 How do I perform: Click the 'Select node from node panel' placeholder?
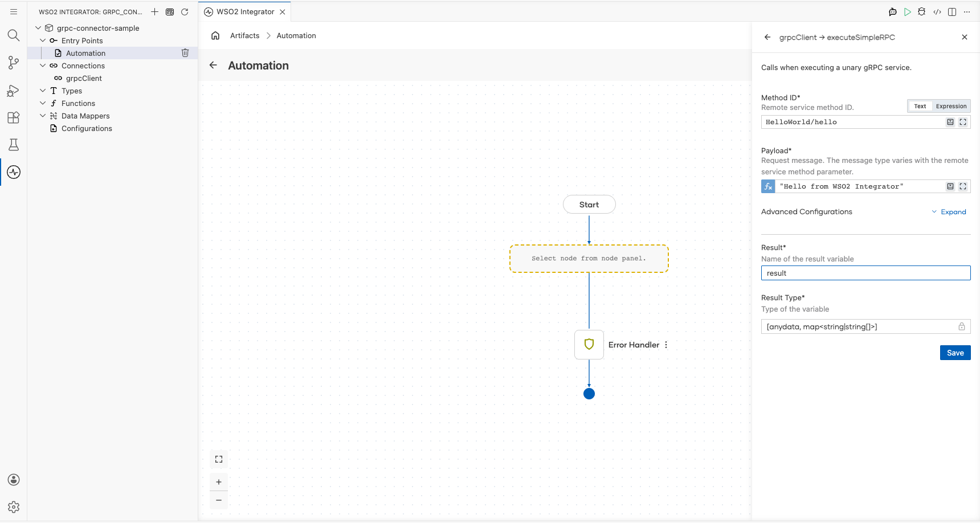pyautogui.click(x=589, y=259)
